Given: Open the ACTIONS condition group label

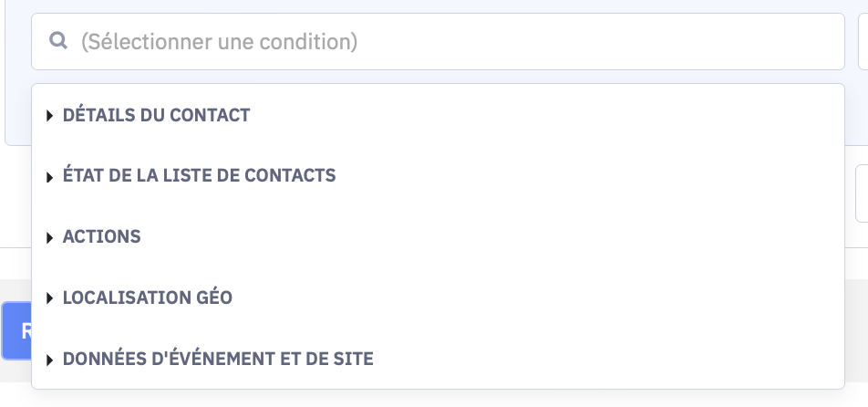Looking at the screenshot, I should (x=102, y=236).
